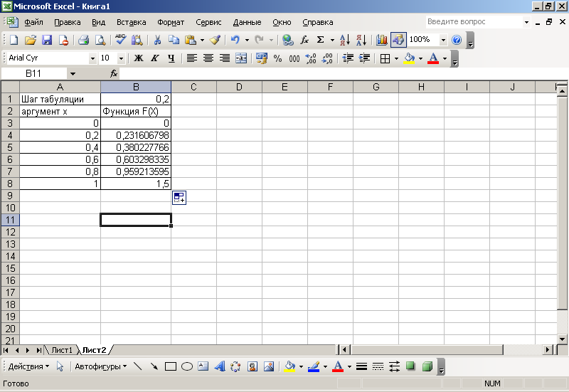Activate Format Painter brush icon

coord(216,40)
